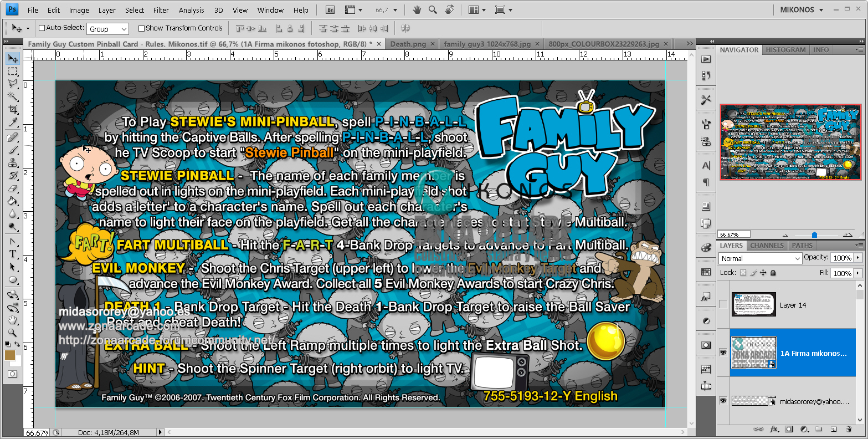
Task: Select the Ellipse shape tool
Action: point(13,279)
